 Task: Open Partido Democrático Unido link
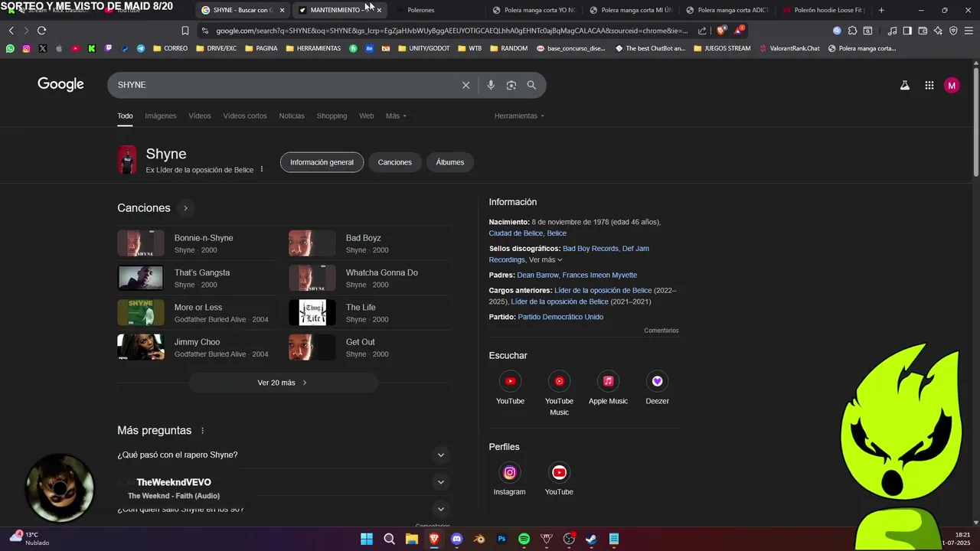point(560,317)
